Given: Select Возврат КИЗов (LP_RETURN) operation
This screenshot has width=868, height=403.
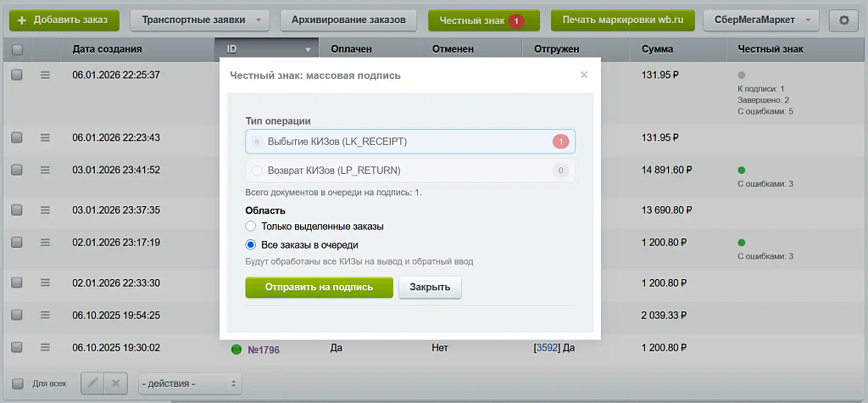Looking at the screenshot, I should tap(410, 171).
